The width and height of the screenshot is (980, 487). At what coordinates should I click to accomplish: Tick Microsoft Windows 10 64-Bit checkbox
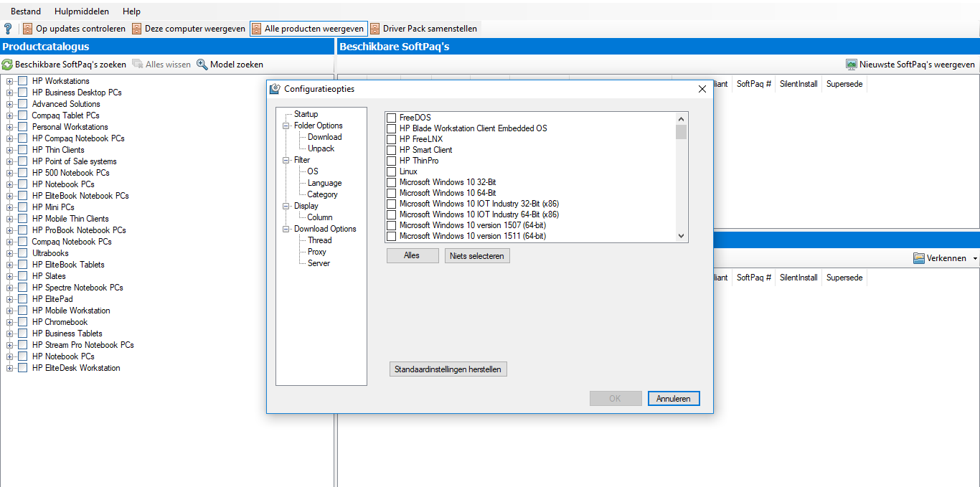pyautogui.click(x=392, y=193)
